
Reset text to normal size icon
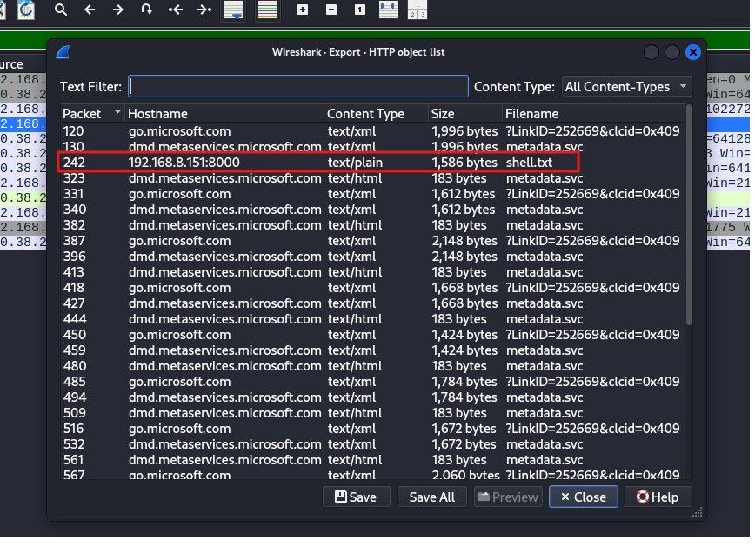pyautogui.click(x=360, y=10)
